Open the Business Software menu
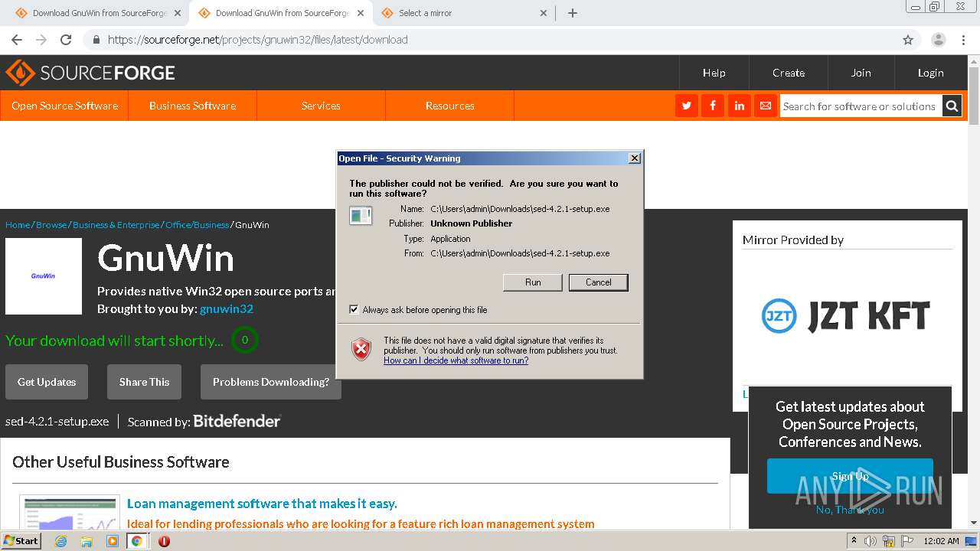 click(x=192, y=106)
